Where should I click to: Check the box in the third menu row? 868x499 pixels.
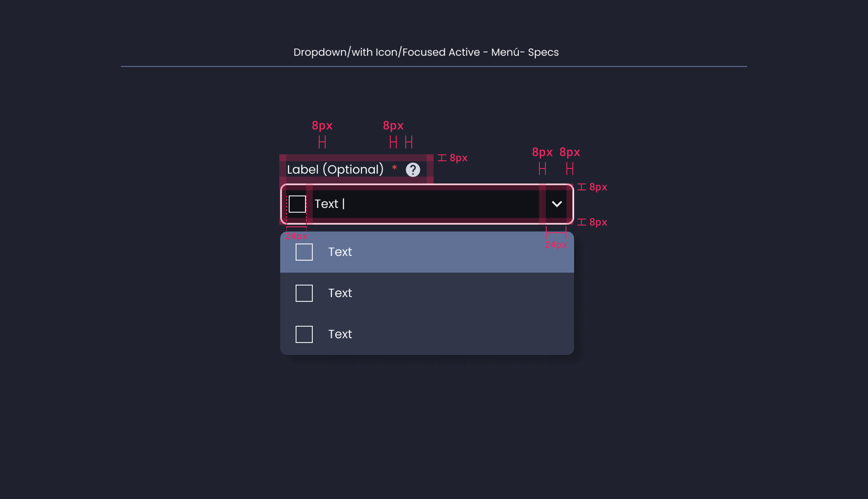[x=304, y=334]
